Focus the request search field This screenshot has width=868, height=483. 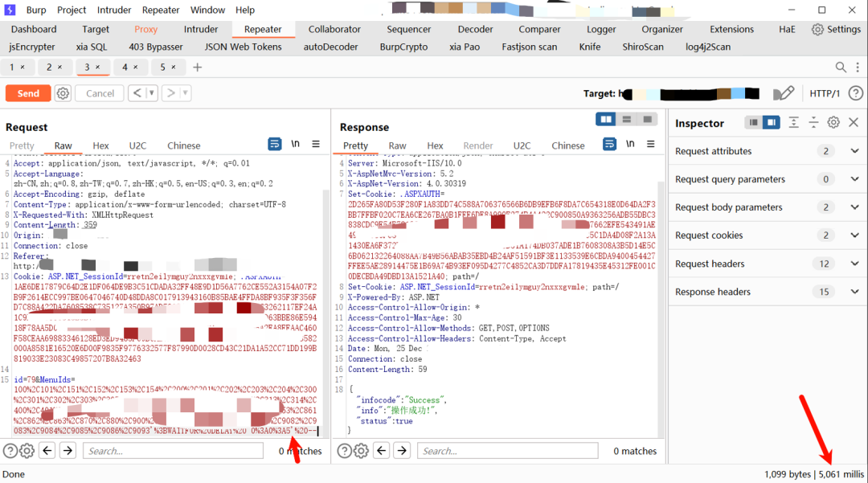tap(174, 451)
